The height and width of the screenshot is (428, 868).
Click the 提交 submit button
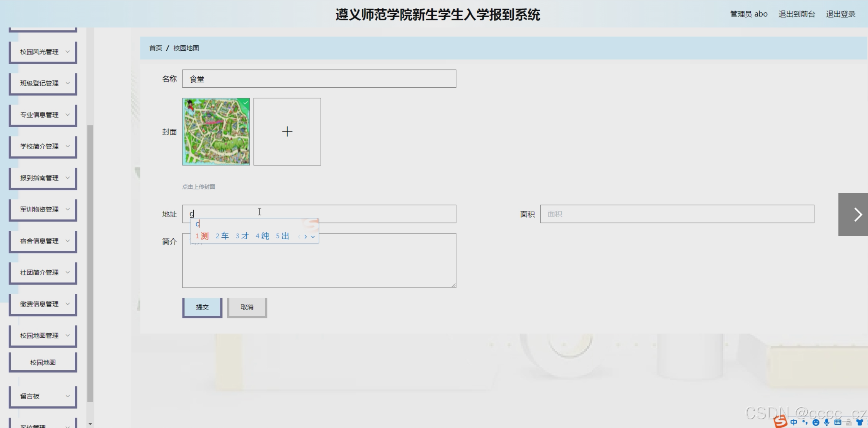coord(202,307)
